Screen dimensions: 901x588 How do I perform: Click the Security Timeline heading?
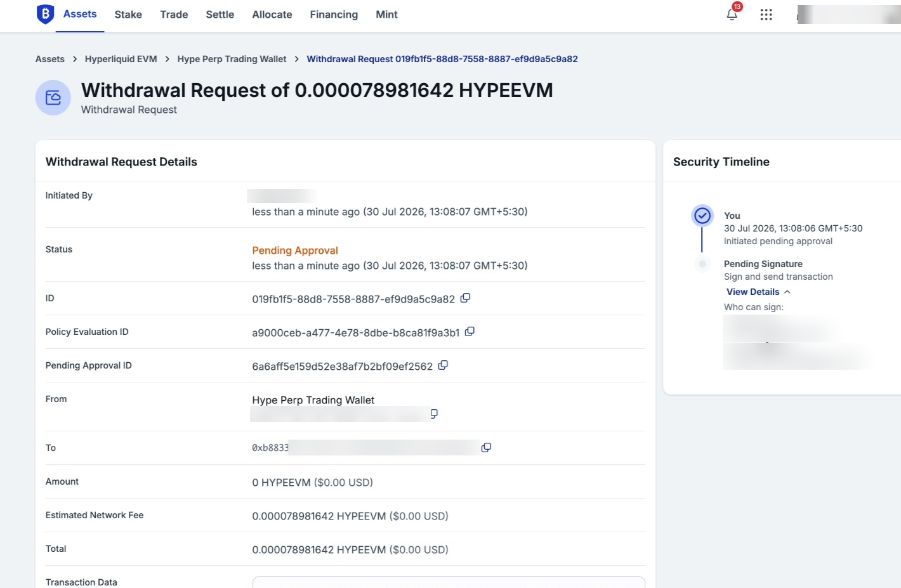tap(721, 162)
